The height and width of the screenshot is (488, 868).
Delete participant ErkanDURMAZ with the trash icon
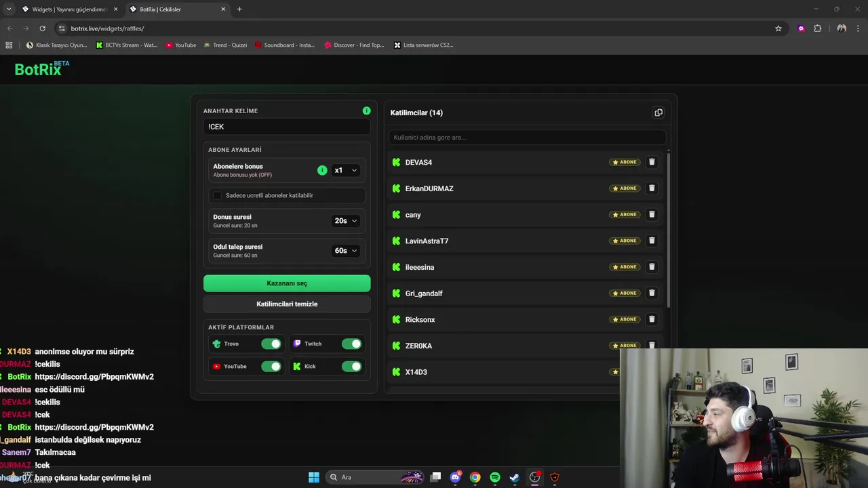click(652, 188)
